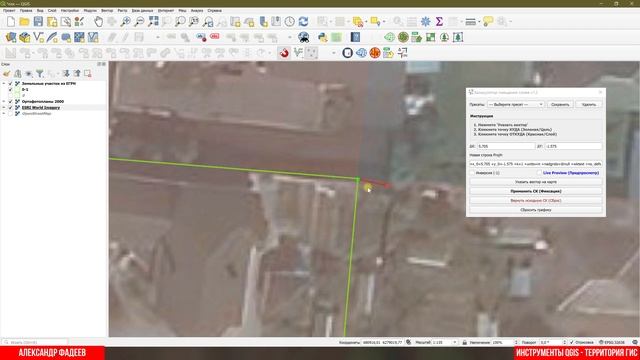
Task: Click the red Вернуть исходную СК (Сброс) button
Action: click(x=536, y=200)
